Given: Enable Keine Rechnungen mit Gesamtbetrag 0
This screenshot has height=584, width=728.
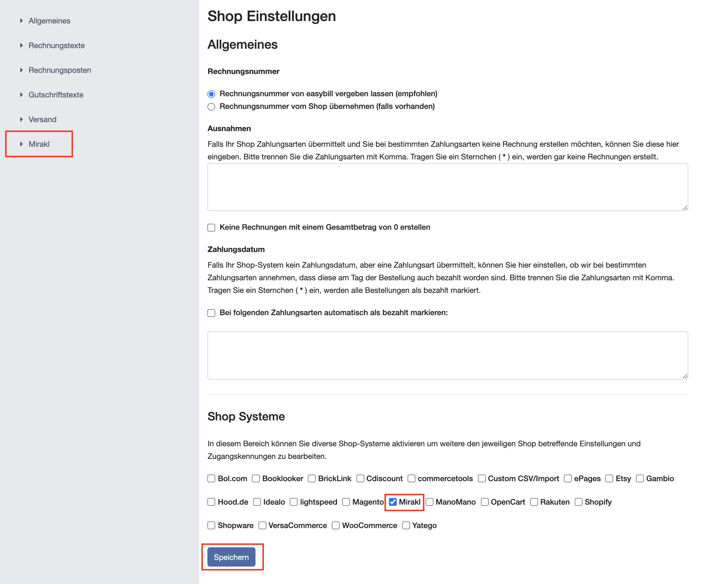Looking at the screenshot, I should pos(211,228).
